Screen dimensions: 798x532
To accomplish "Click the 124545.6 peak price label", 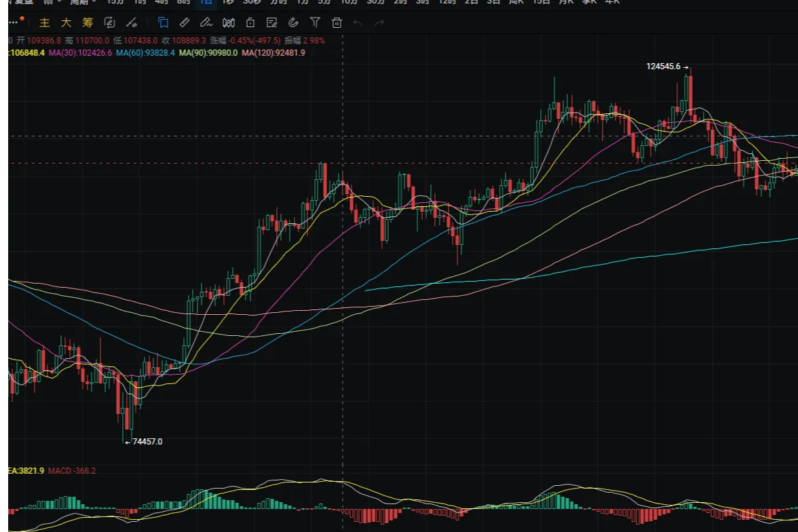I will pyautogui.click(x=663, y=66).
